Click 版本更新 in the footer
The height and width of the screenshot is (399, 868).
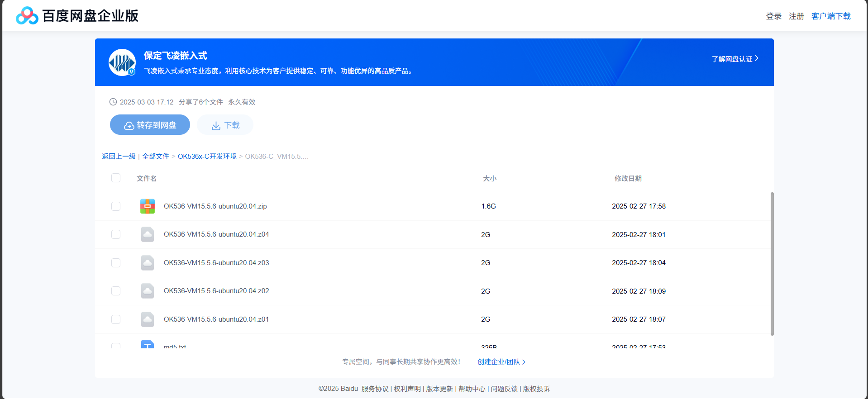439,389
